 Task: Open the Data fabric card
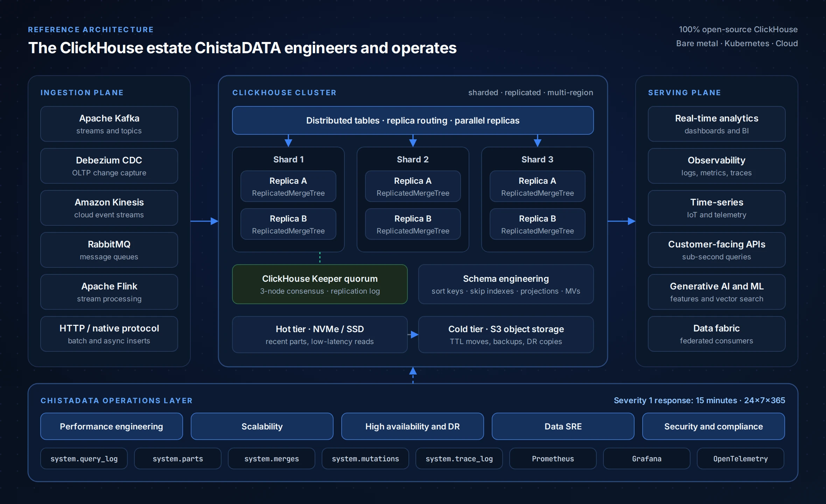click(x=717, y=334)
